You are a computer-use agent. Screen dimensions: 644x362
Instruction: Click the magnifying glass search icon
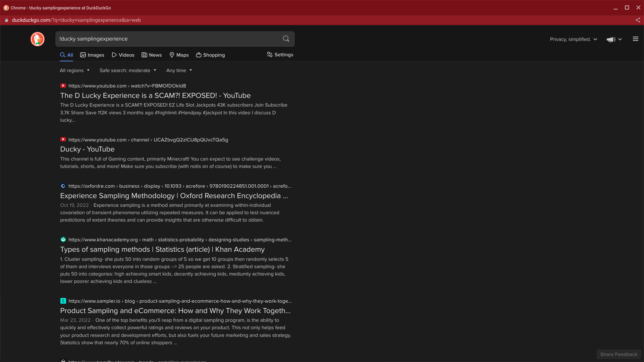286,39
